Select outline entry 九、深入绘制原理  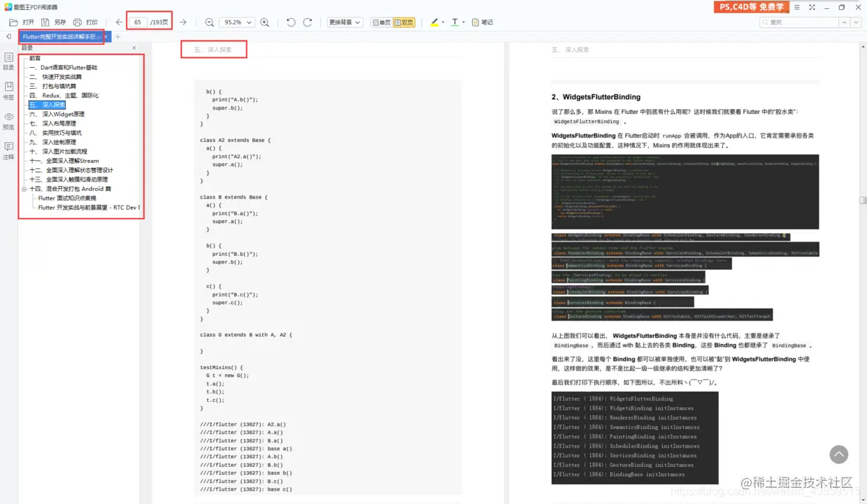pos(52,142)
